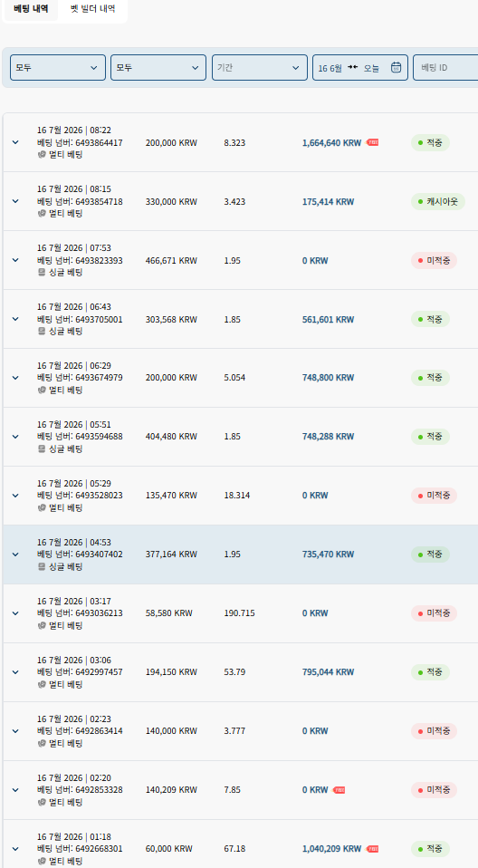Screen dimensions: 478x868
Task: Click the free bet tag beside 1,664,640 KRW
Action: click(x=372, y=143)
